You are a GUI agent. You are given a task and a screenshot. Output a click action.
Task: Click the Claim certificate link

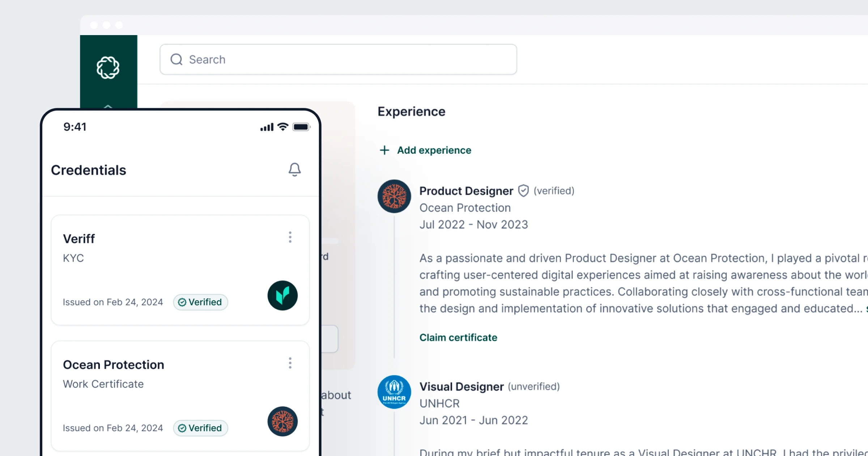(x=458, y=337)
